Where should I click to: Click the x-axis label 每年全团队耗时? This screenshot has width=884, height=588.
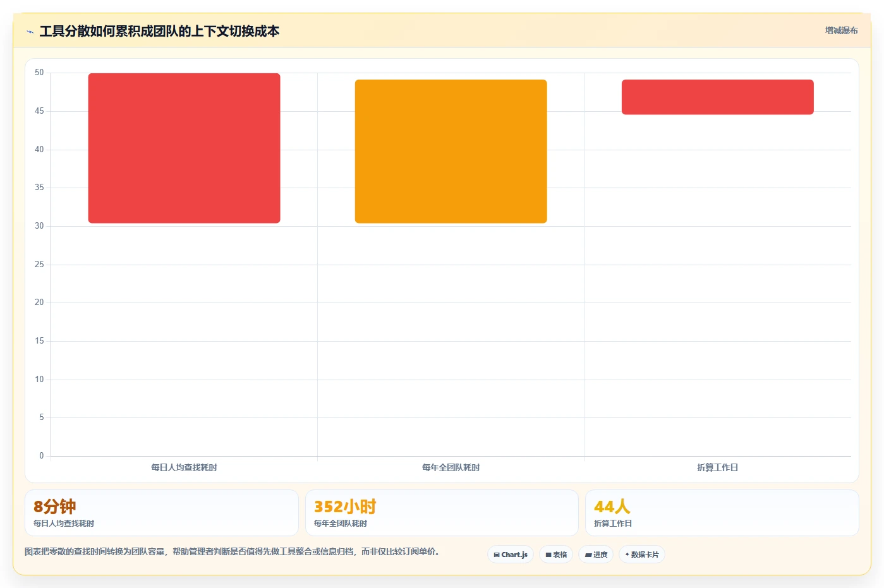[x=451, y=467]
